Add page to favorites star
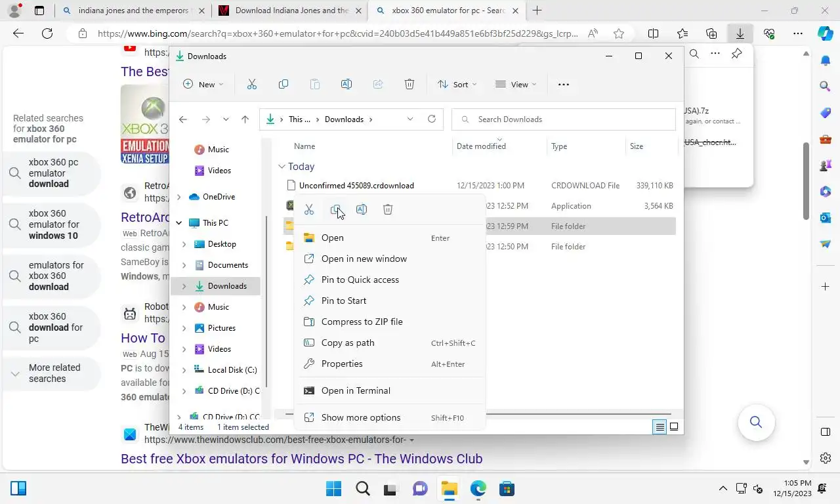Screen dimensions: 840x504 (619, 33)
